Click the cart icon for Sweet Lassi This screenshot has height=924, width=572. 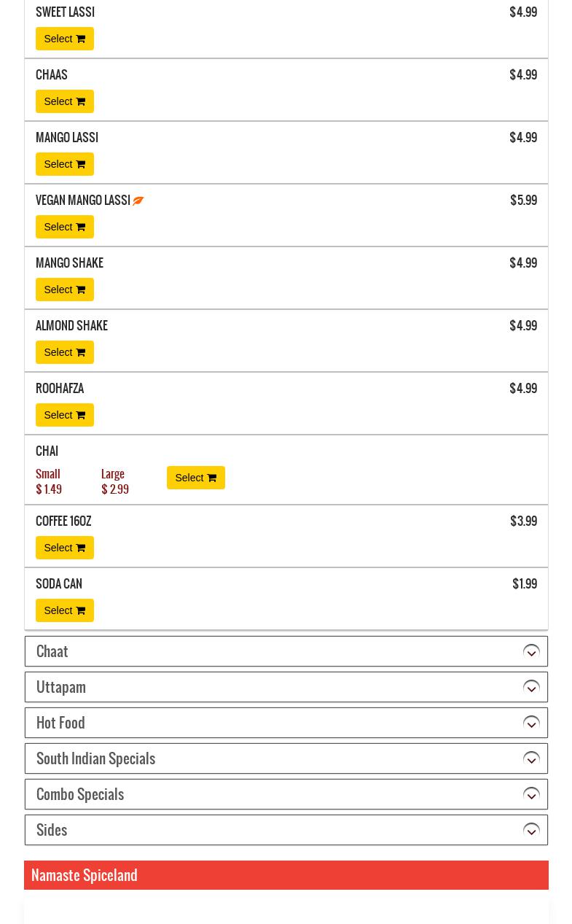[x=80, y=39]
